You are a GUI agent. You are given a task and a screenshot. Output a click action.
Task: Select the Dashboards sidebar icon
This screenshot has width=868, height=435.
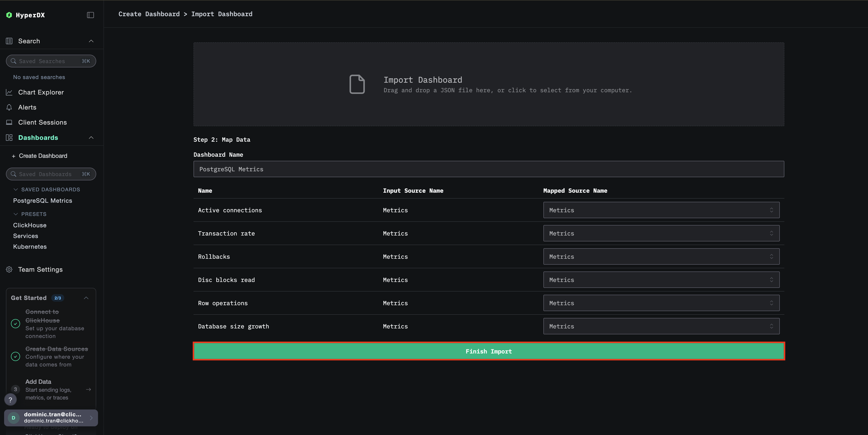(x=9, y=137)
